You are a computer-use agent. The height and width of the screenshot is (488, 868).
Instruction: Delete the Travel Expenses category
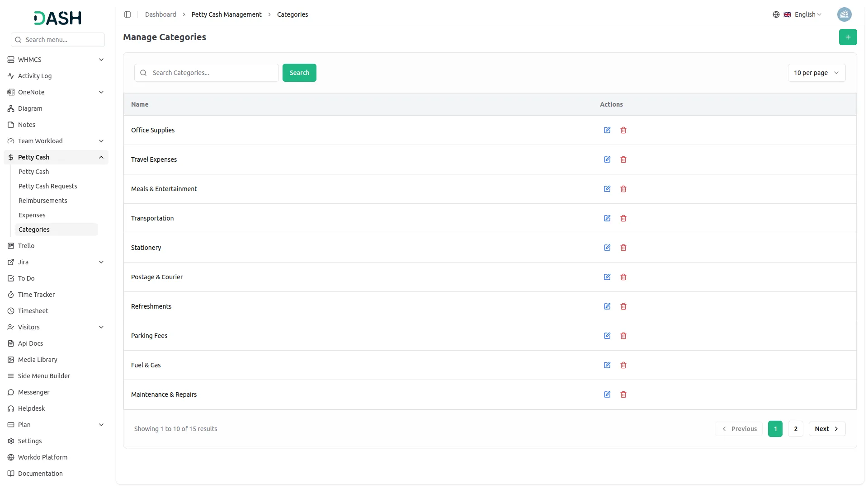pyautogui.click(x=623, y=160)
